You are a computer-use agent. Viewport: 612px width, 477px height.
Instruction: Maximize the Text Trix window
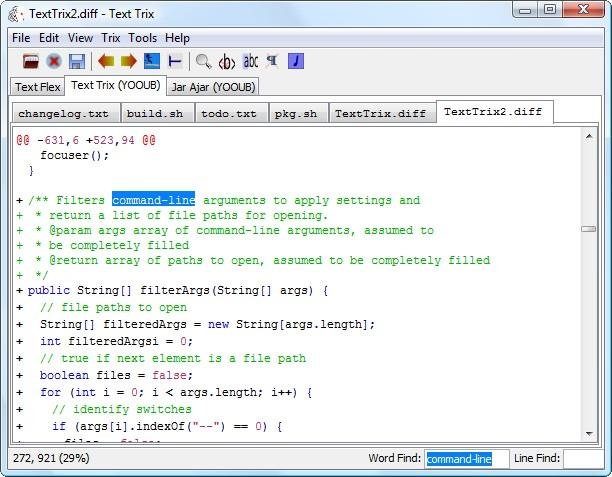pyautogui.click(x=550, y=9)
